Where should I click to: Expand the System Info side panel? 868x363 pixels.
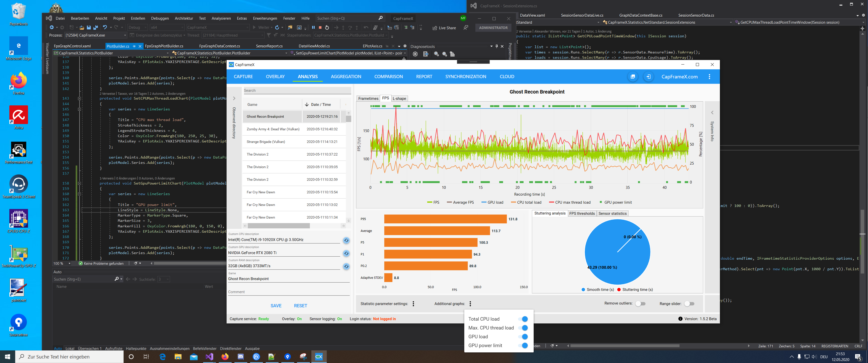pyautogui.click(x=712, y=113)
